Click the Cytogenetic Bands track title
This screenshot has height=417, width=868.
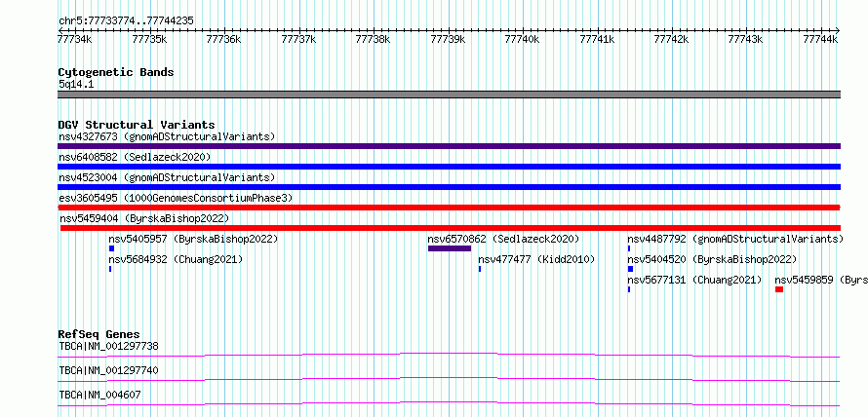point(116,72)
